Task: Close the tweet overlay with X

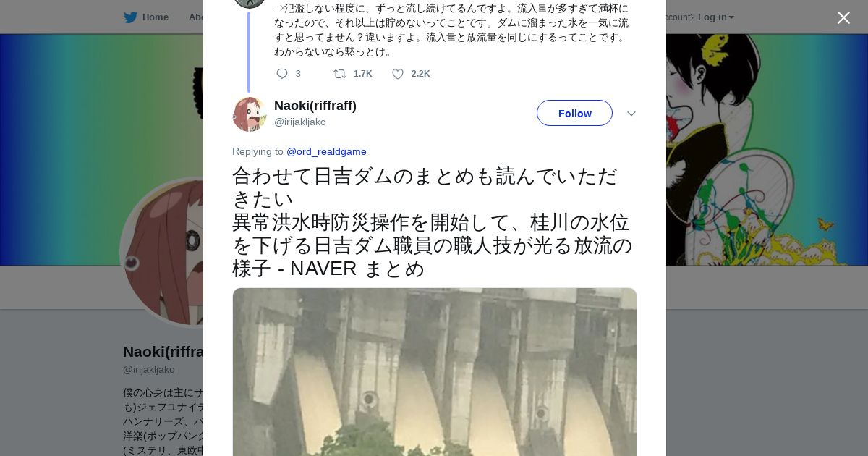Action: [x=843, y=17]
